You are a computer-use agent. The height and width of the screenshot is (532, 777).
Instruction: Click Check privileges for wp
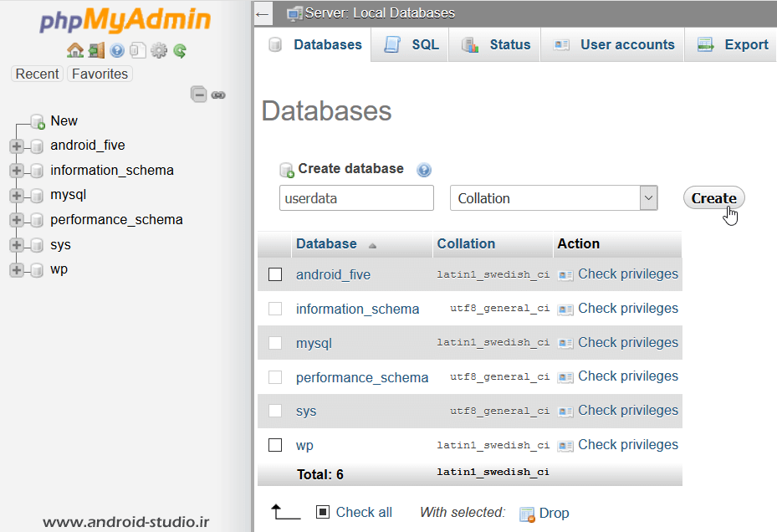pos(628,445)
